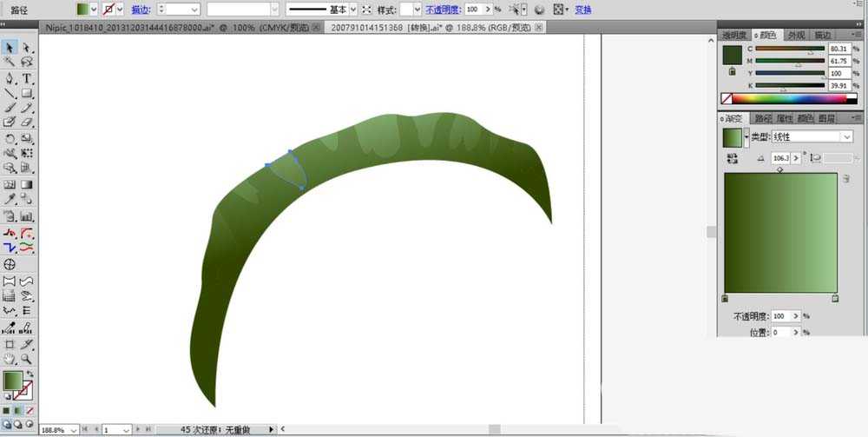This screenshot has width=868, height=437.
Task: Select the Line Segment tool
Action: [x=10, y=93]
